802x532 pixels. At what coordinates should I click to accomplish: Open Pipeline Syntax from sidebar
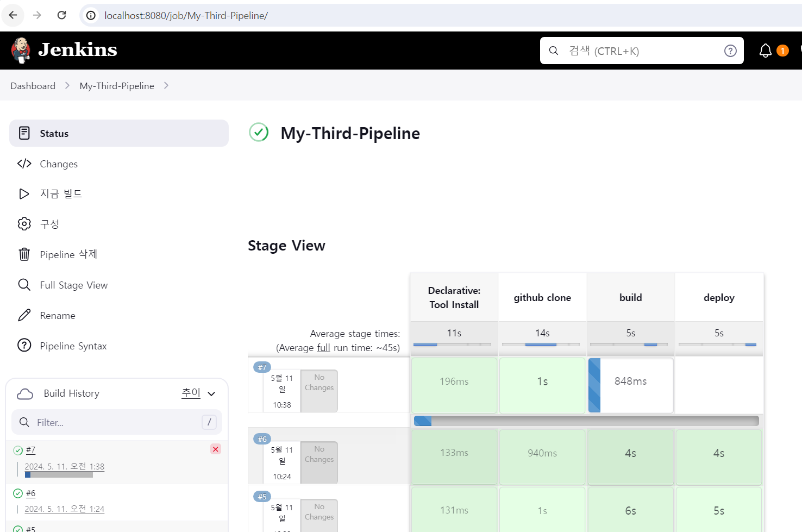(73, 346)
